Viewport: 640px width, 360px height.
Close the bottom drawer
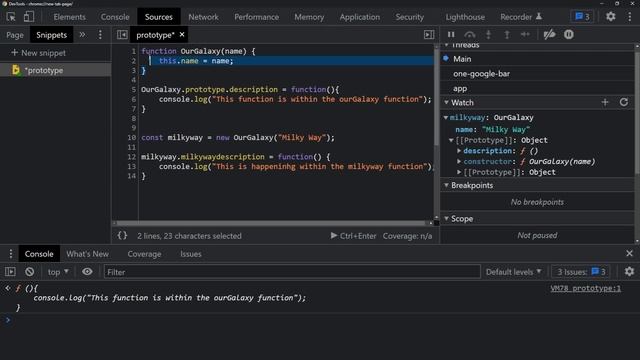click(629, 253)
